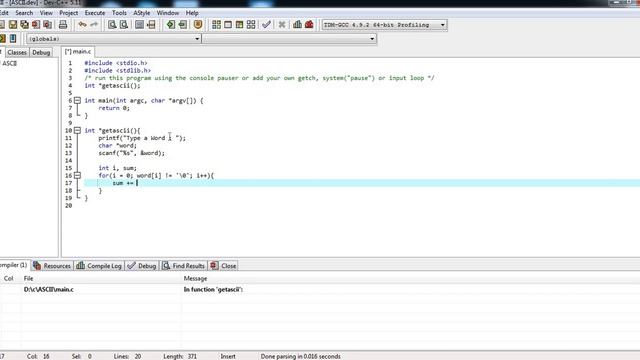Click the Close All files toolbar icon
Image resolution: width=640 pixels, height=360 pixels.
(x=47, y=24)
